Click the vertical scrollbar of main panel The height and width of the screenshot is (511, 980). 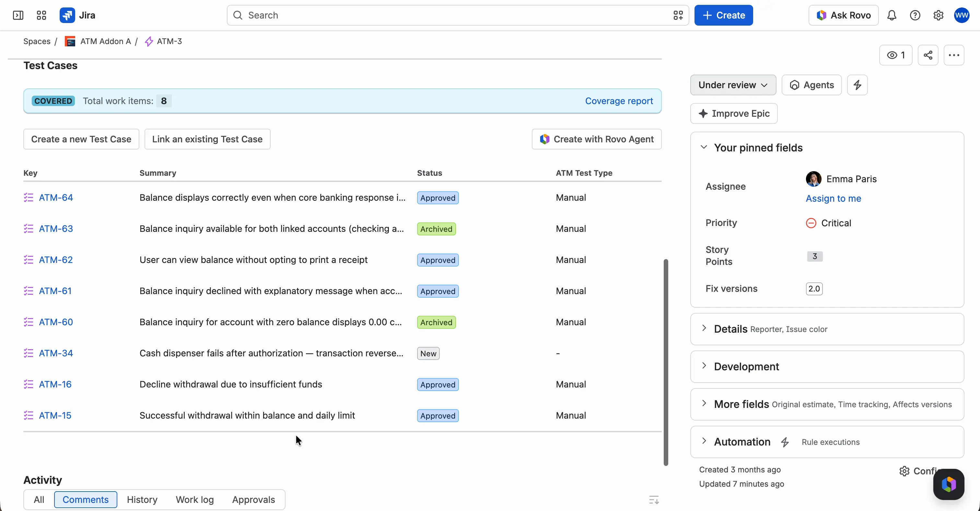[666, 362]
